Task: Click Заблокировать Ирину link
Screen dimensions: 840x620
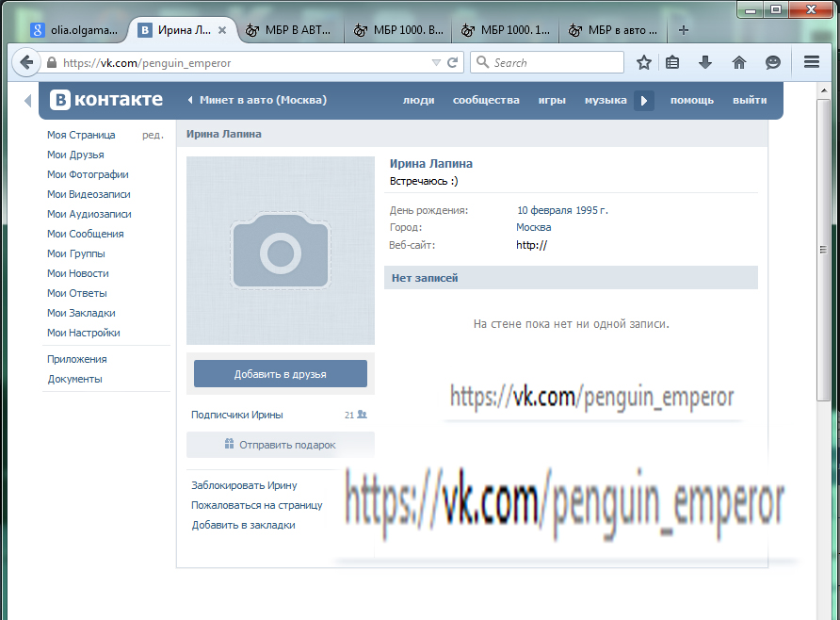Action: coord(244,485)
